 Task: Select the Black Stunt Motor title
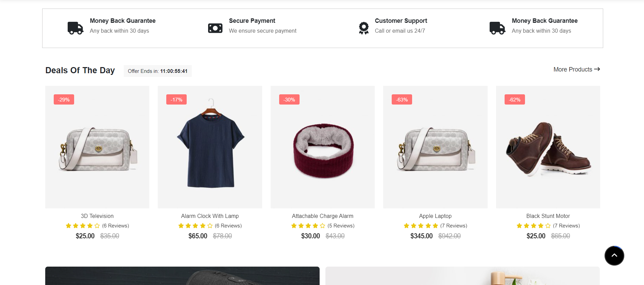coord(548,216)
